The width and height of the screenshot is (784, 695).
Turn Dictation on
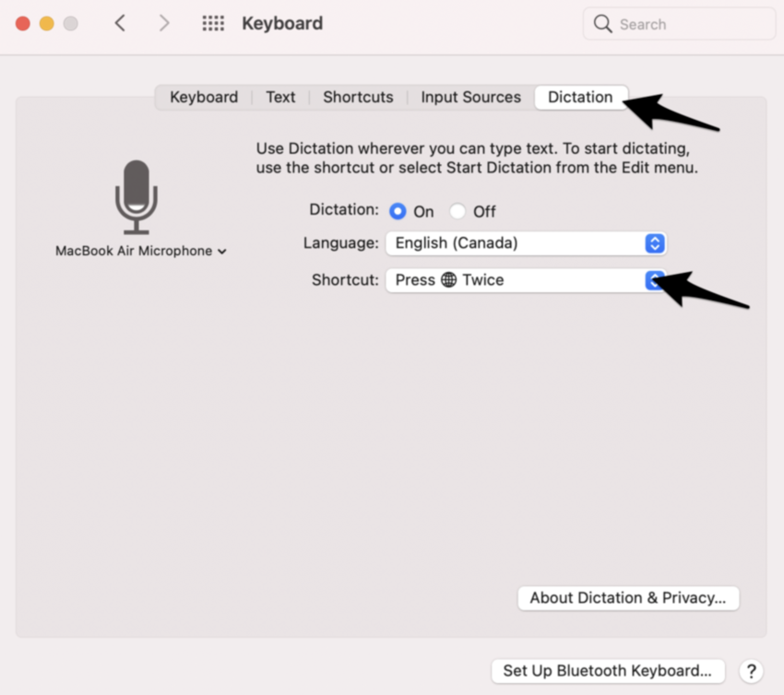click(x=398, y=211)
